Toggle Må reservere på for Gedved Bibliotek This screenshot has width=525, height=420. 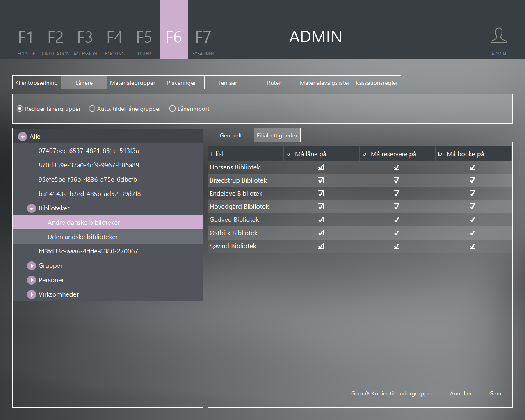(x=397, y=219)
